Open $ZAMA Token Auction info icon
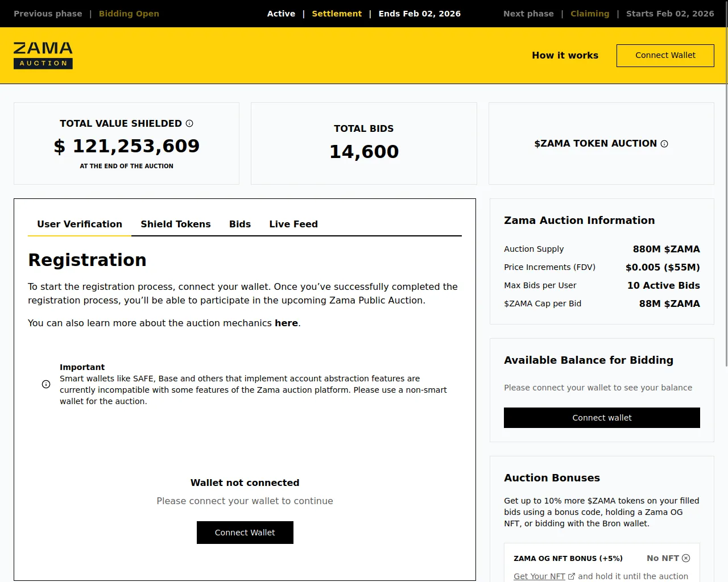The image size is (728, 582). (x=664, y=144)
